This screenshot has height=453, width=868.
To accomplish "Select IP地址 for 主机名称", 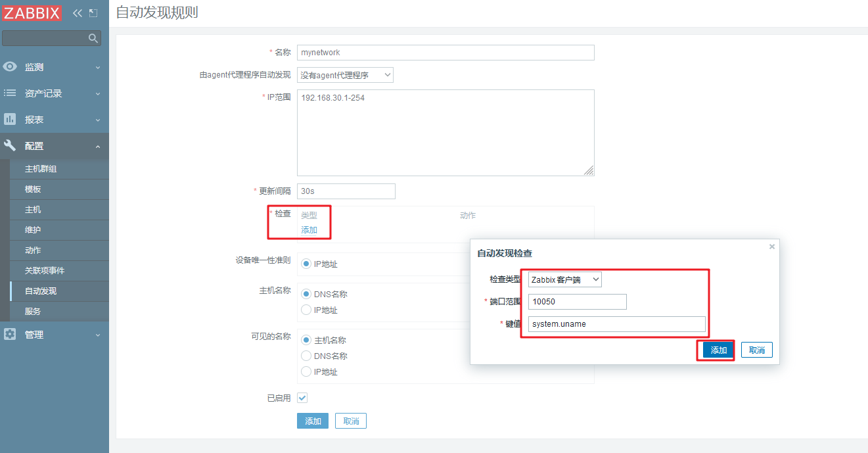I will tap(306, 310).
